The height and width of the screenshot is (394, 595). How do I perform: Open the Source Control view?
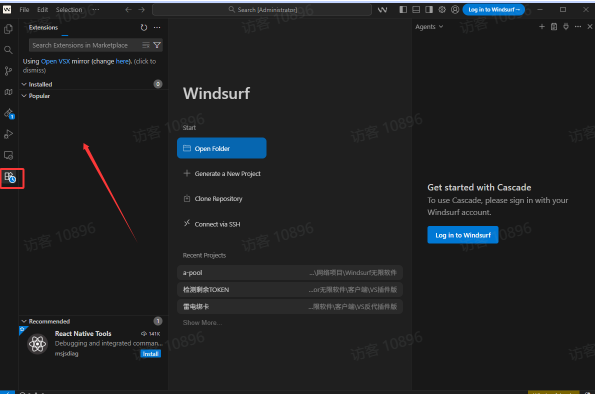pyautogui.click(x=8, y=71)
